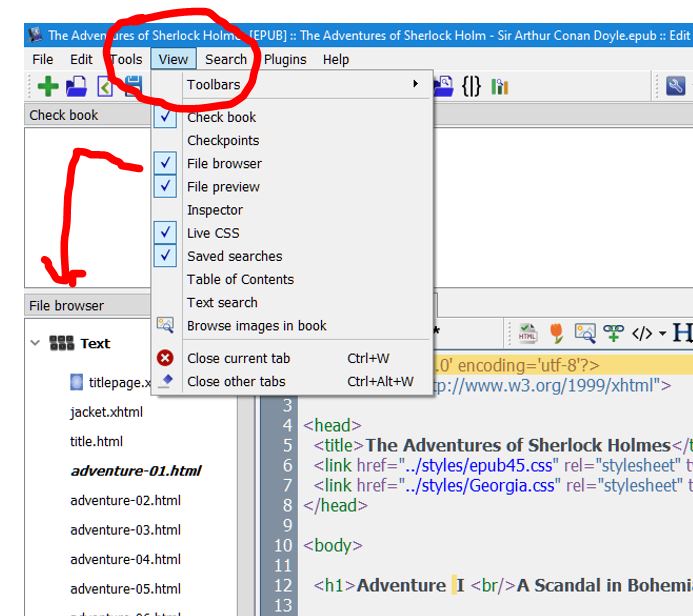Click the orange tulip beautify icon
The height and width of the screenshot is (616, 693).
coord(556,333)
